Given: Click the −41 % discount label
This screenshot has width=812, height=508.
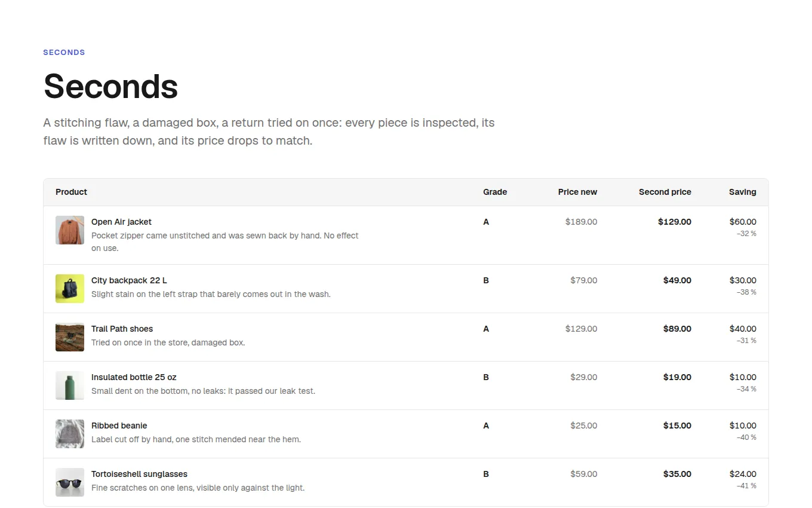Looking at the screenshot, I should click(x=746, y=486).
